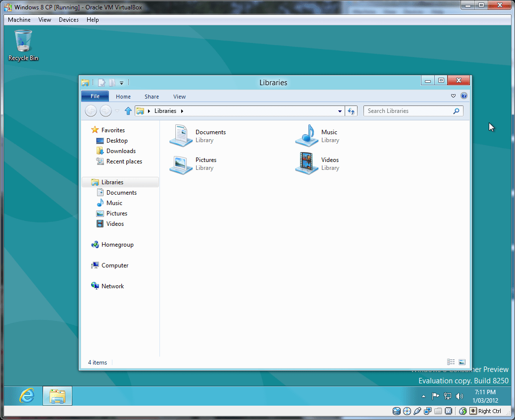Go up one level with Up arrow

point(128,111)
